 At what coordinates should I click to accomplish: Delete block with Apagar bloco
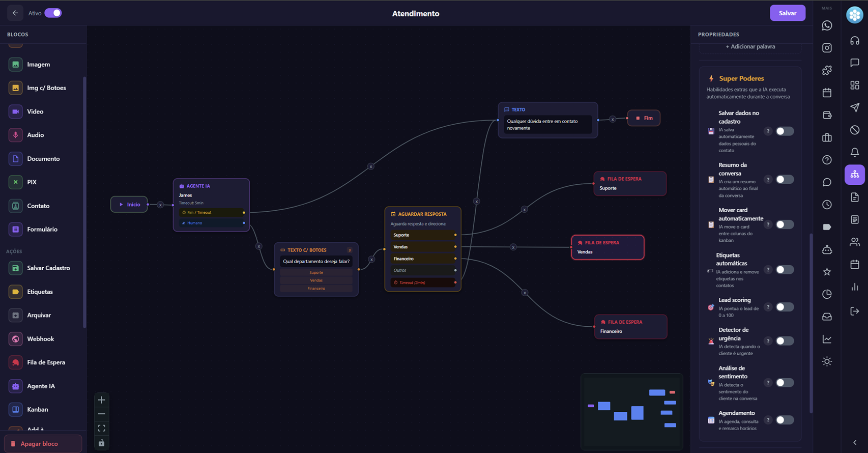43,444
